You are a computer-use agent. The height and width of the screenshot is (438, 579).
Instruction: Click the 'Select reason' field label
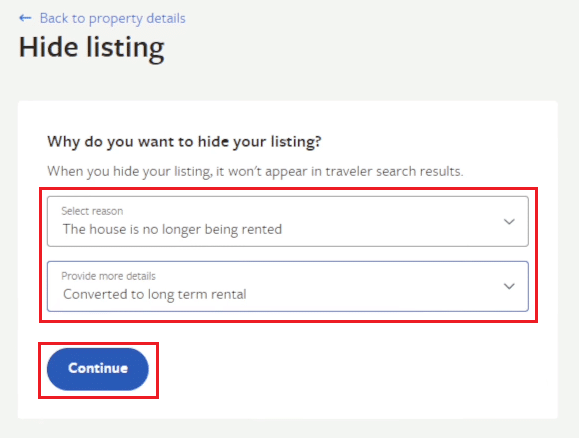[92, 211]
